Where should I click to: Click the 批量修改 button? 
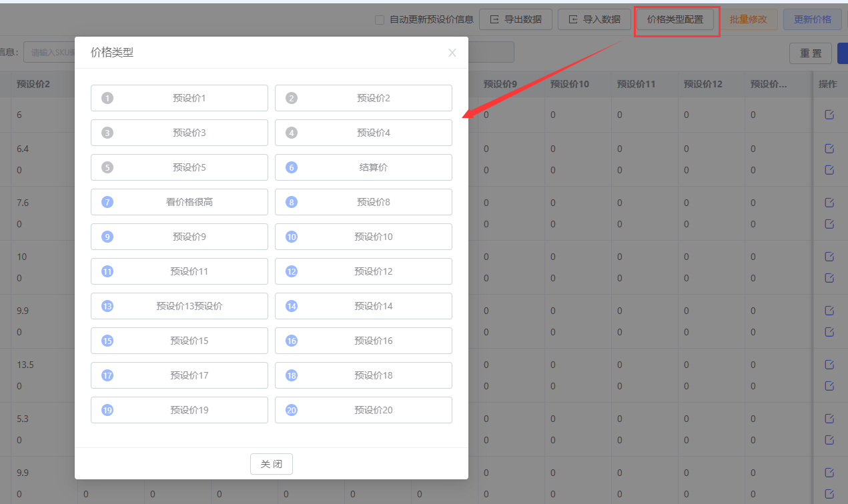tap(749, 19)
